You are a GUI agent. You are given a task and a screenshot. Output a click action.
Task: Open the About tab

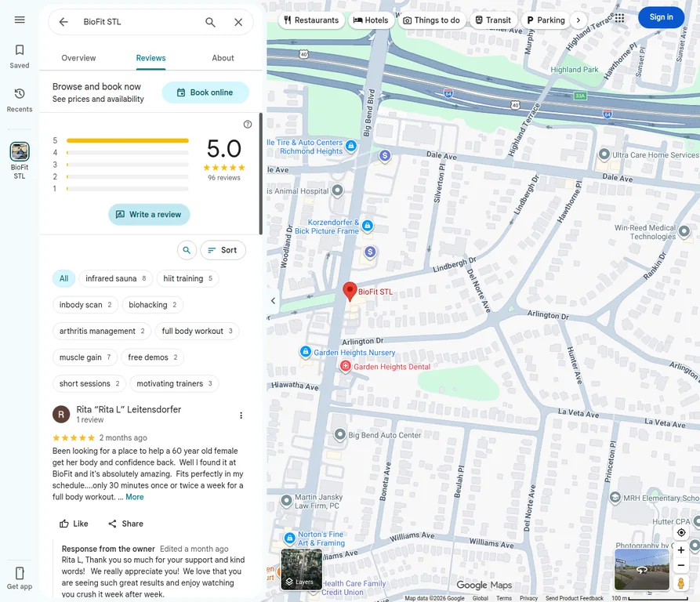click(223, 58)
